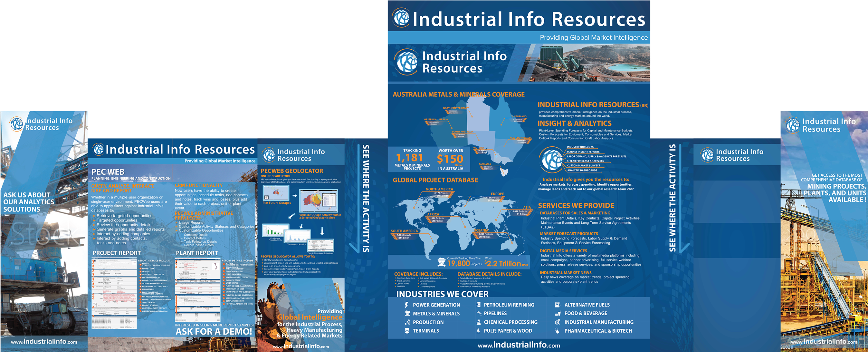Click the 'CRM FUNCTIONALITY' heading
The height and width of the screenshot is (352, 868).
[x=198, y=185]
